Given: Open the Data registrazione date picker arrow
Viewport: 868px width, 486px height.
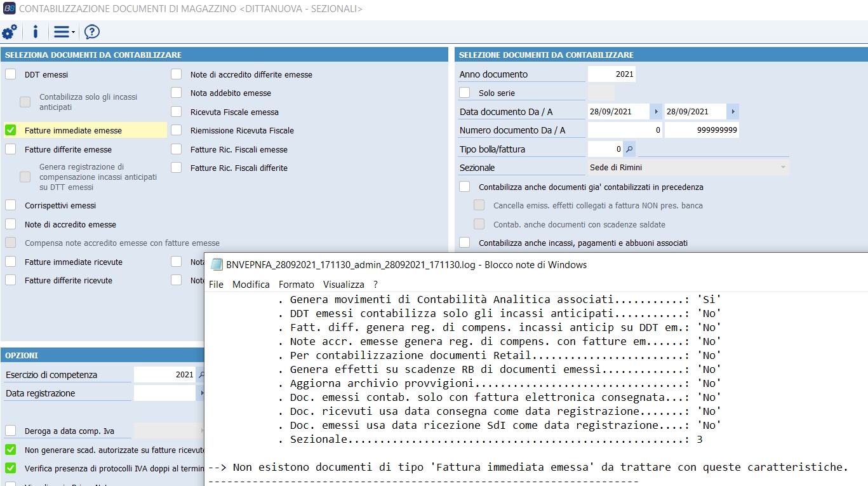Looking at the screenshot, I should (202, 393).
